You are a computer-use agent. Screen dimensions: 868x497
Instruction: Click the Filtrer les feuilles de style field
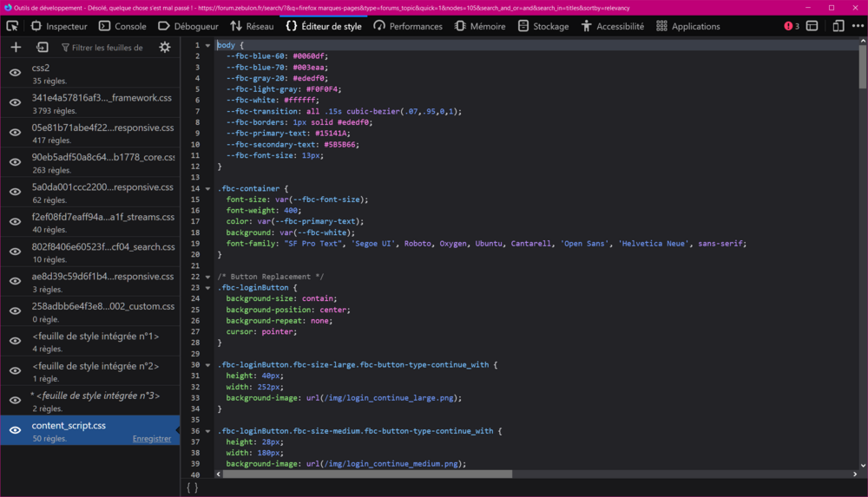coord(105,48)
